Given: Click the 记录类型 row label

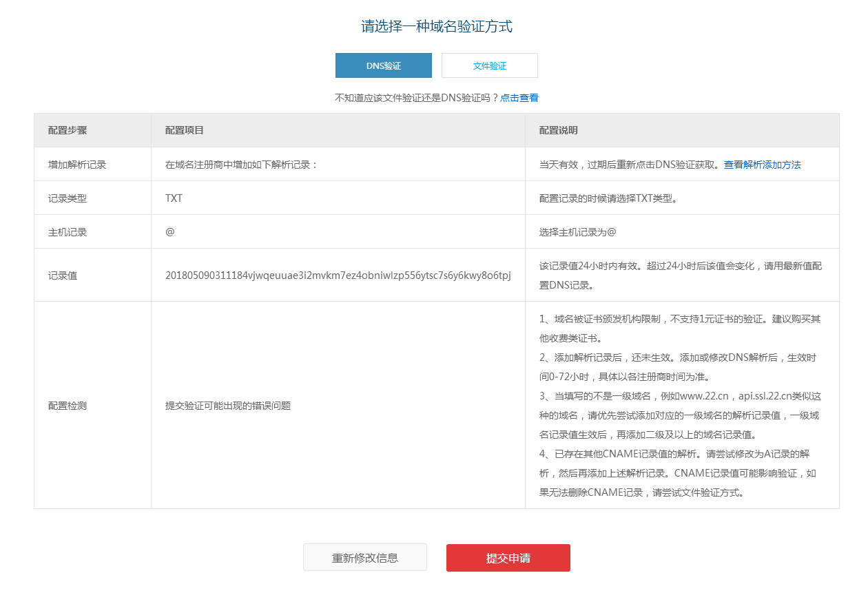Looking at the screenshot, I should coord(54,198).
